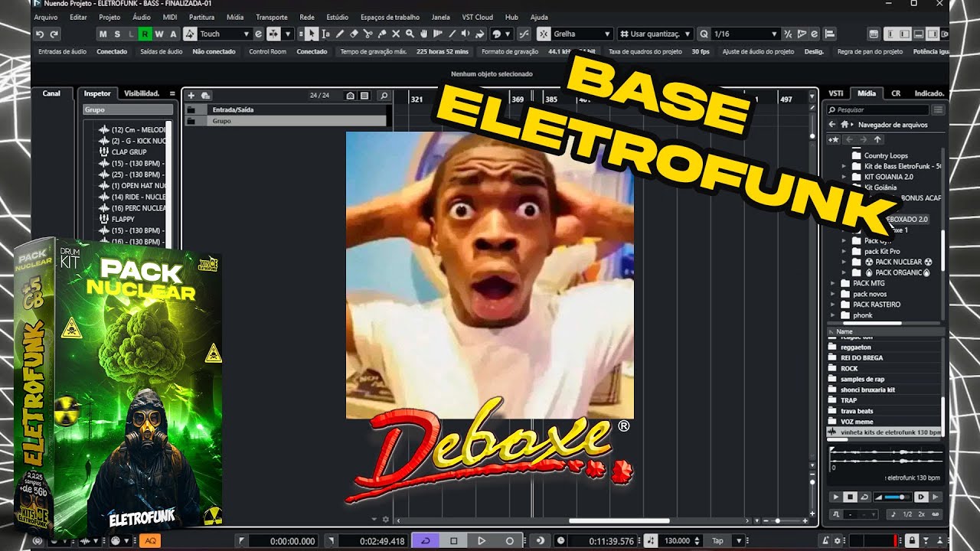Toggle Auto-Scroll button in toolbar

[273, 34]
